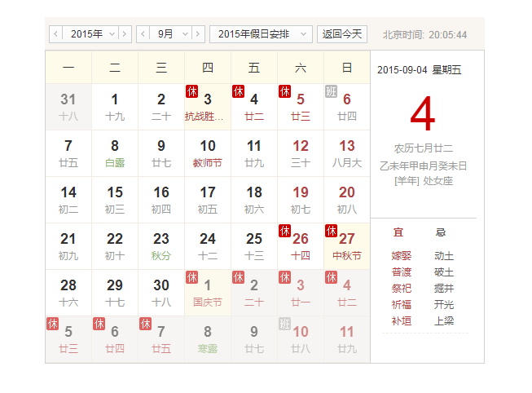
Task: Select September 9 廿七 (lunar) cell
Action: tap(161, 153)
